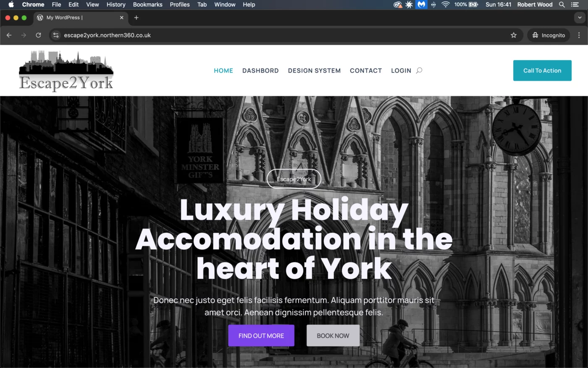Screen dimensions: 588x368
Task: Click the browser back arrow
Action: click(x=9, y=35)
